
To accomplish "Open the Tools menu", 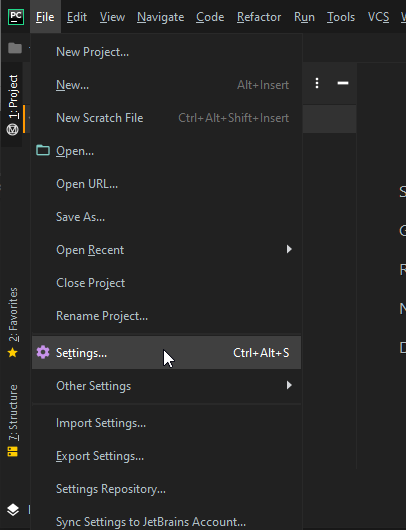I will (x=341, y=17).
